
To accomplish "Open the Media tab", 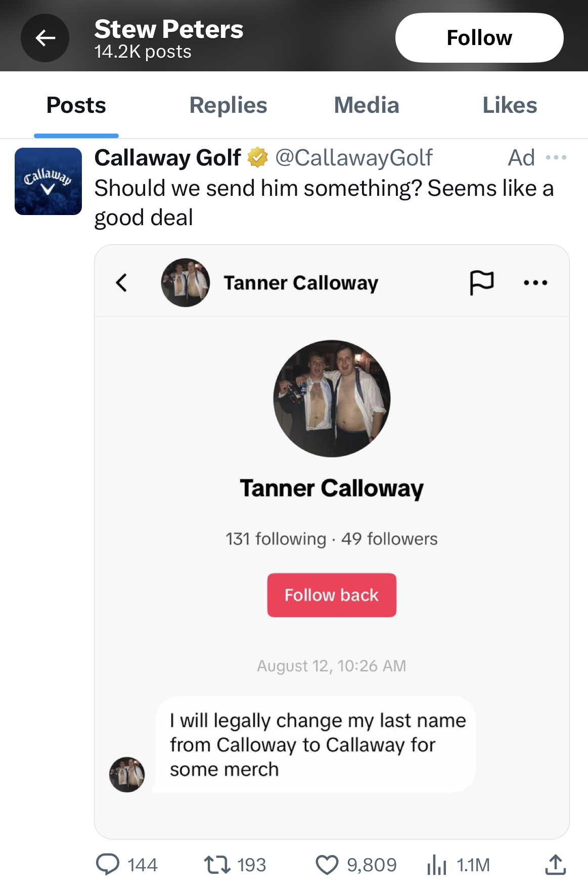I will 367,105.
